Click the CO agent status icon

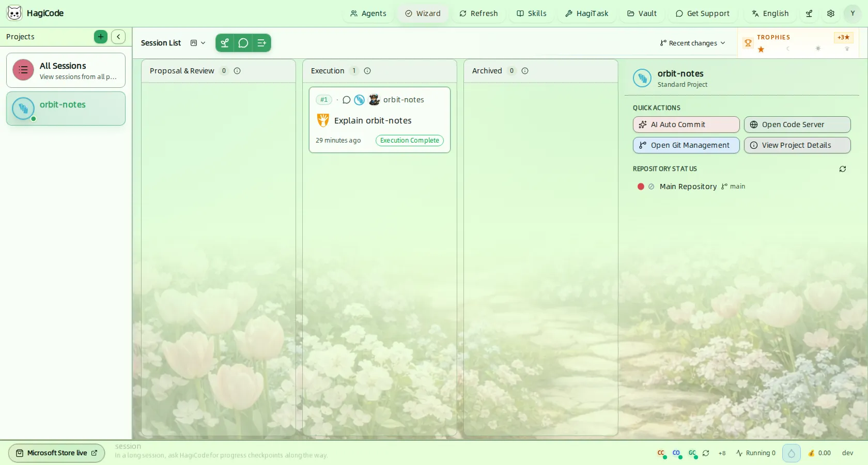point(676,453)
